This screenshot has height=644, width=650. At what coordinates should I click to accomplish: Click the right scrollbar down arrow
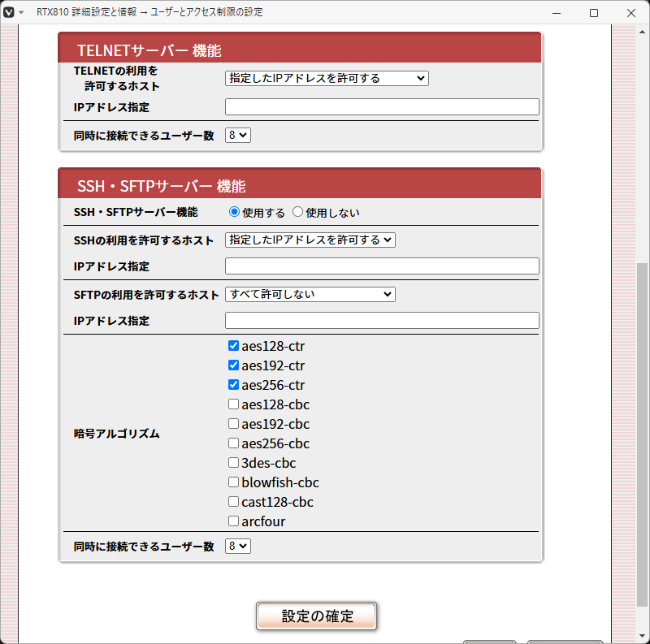643,636
